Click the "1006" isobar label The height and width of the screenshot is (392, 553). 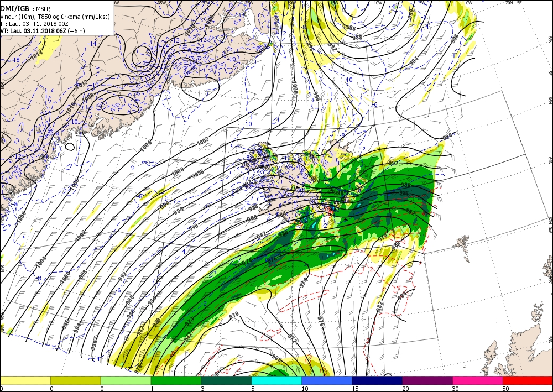coord(75,185)
